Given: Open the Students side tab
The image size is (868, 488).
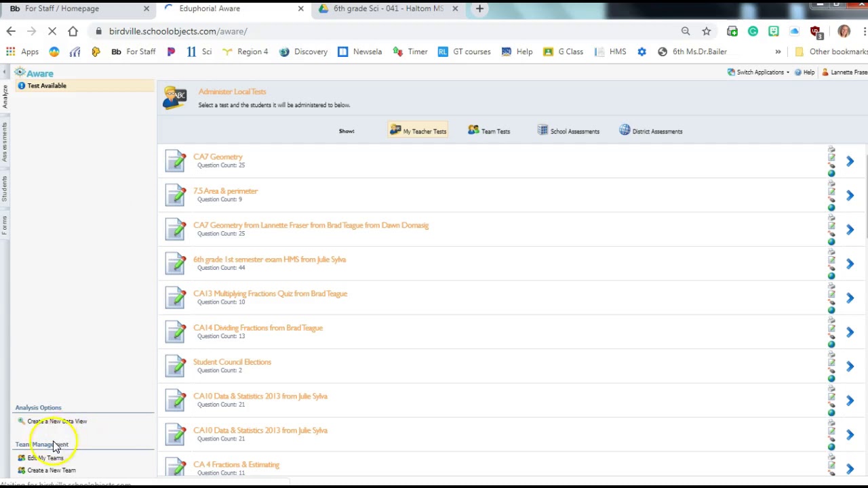Looking at the screenshot, I should 5,188.
